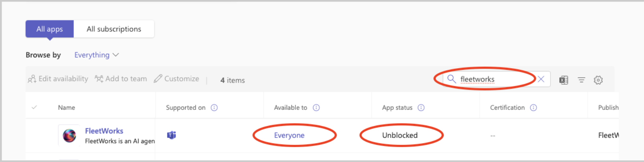This screenshot has height=162, width=644.
Task: Click the Unblocked status for FleetWorks
Action: (x=400, y=135)
